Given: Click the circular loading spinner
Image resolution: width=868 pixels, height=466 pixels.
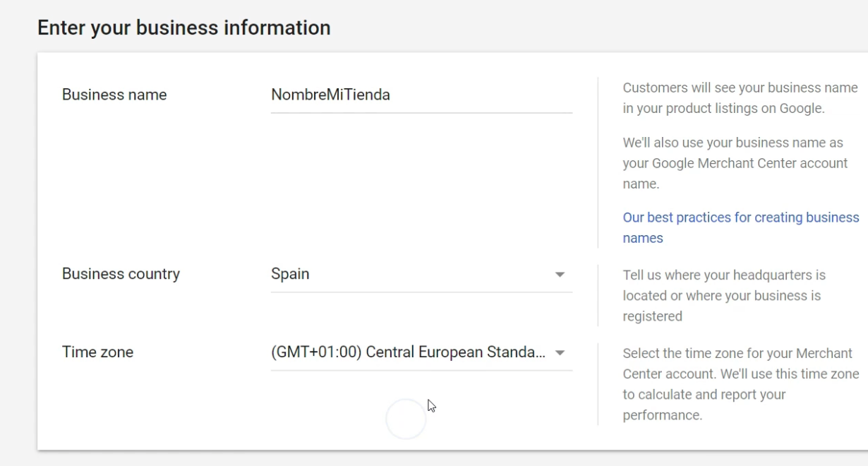Looking at the screenshot, I should (x=406, y=419).
